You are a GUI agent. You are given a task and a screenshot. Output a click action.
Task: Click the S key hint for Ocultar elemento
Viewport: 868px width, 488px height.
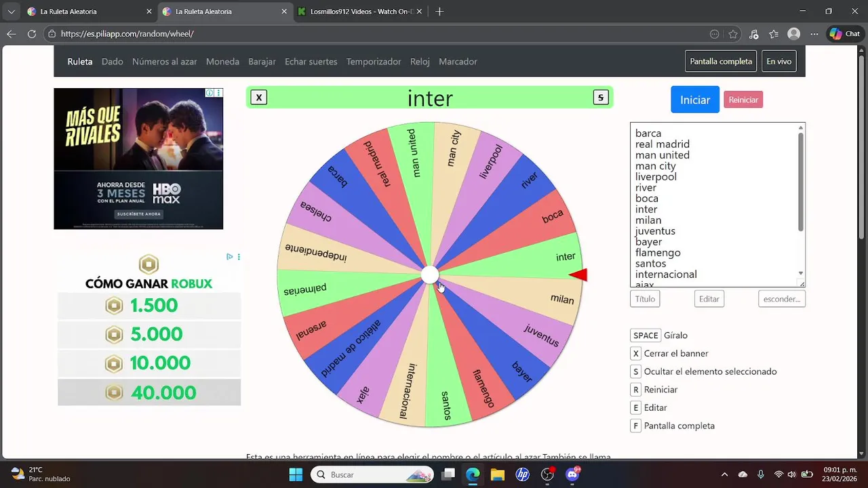[x=635, y=371]
